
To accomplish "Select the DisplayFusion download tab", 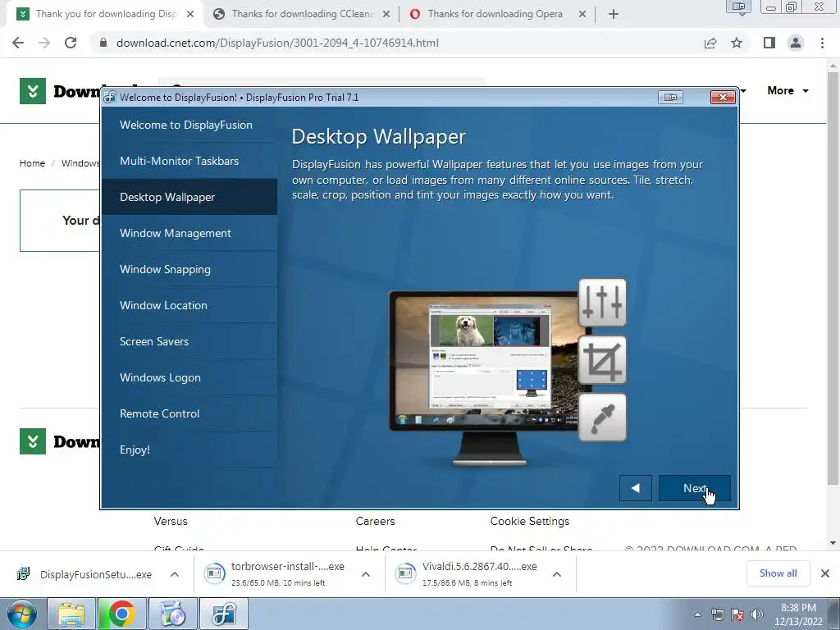I will coord(105,14).
